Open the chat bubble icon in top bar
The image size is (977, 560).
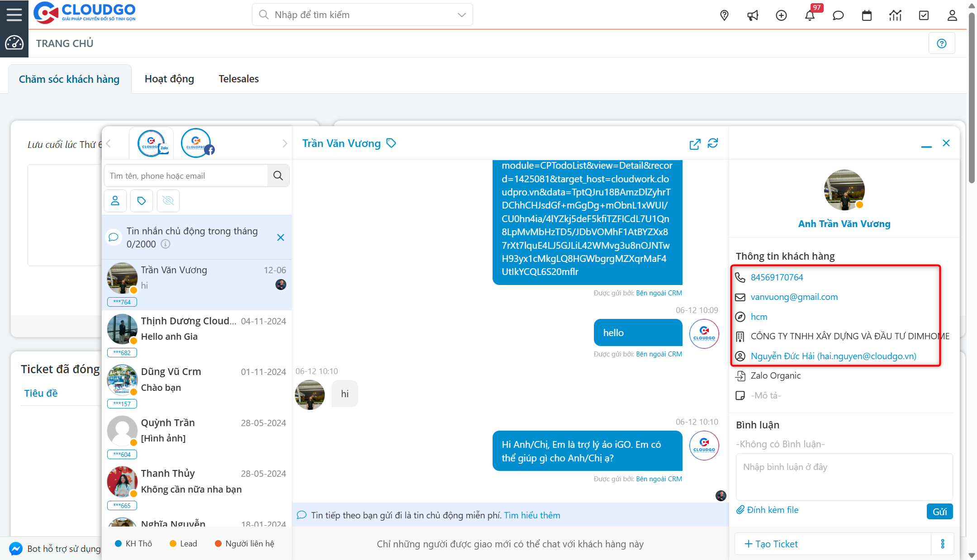point(838,15)
